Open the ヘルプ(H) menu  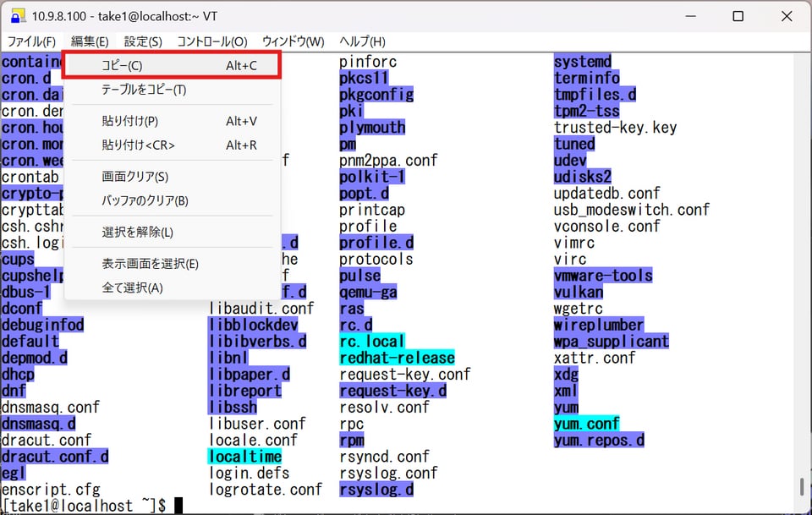(x=362, y=41)
